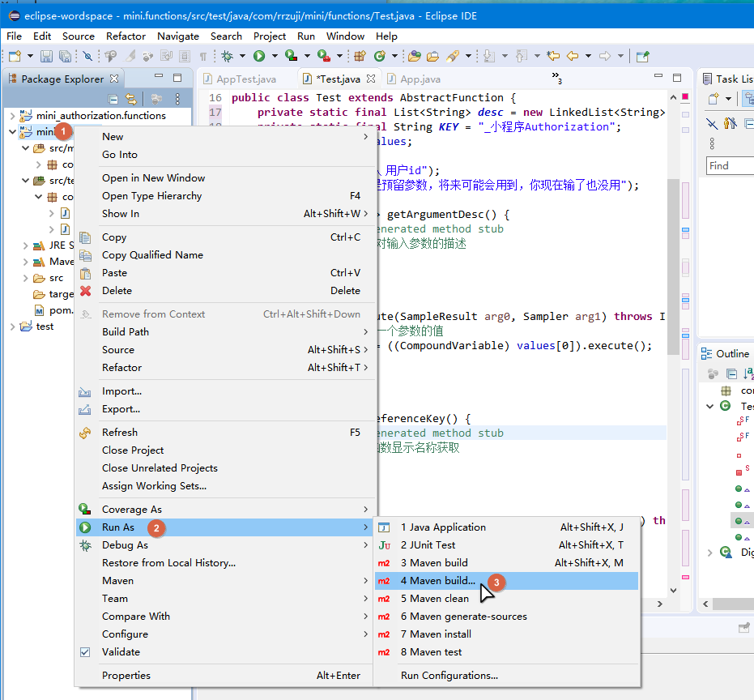Toggle Link with Editor in Package Explorer
This screenshot has height=700, width=754.
tap(131, 99)
